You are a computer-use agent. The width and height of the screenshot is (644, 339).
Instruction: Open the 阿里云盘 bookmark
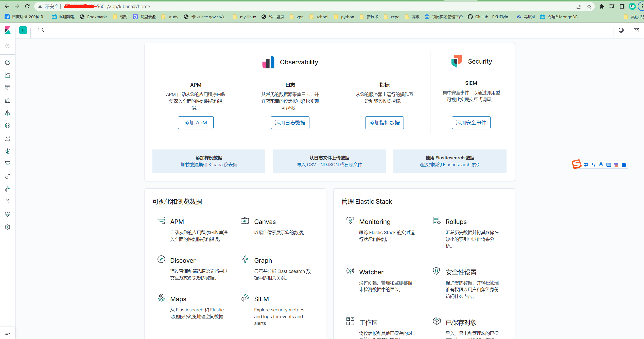point(144,17)
